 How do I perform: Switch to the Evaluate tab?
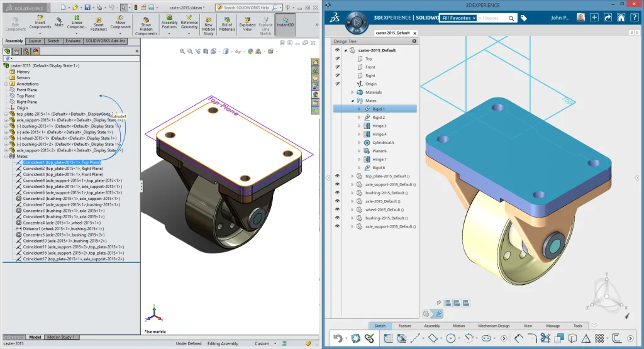(73, 41)
